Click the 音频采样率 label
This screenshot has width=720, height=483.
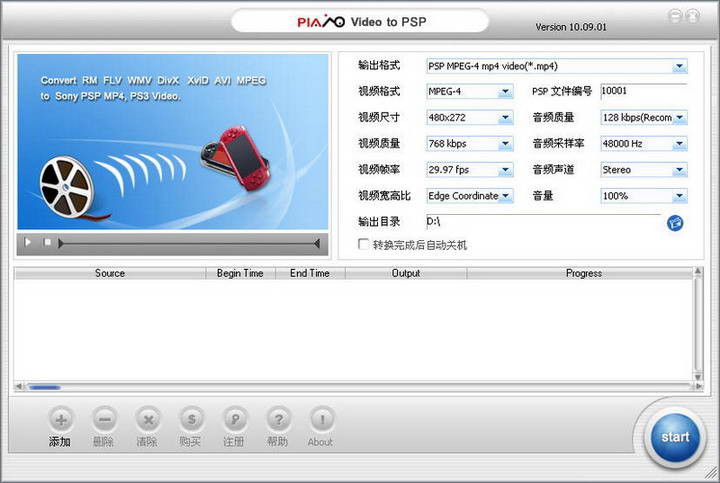click(x=558, y=144)
